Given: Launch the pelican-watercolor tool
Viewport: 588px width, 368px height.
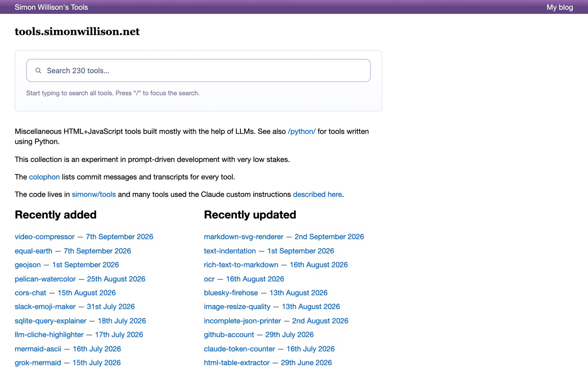Looking at the screenshot, I should click(45, 279).
